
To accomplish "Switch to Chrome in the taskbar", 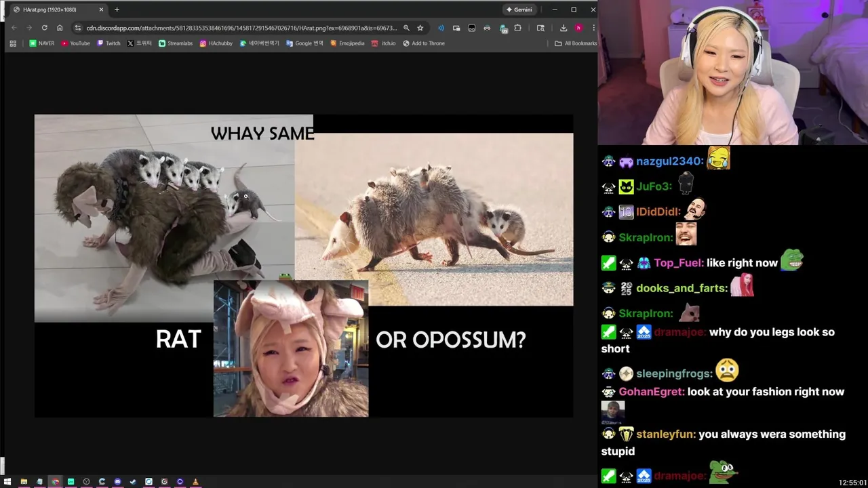I will (x=55, y=482).
